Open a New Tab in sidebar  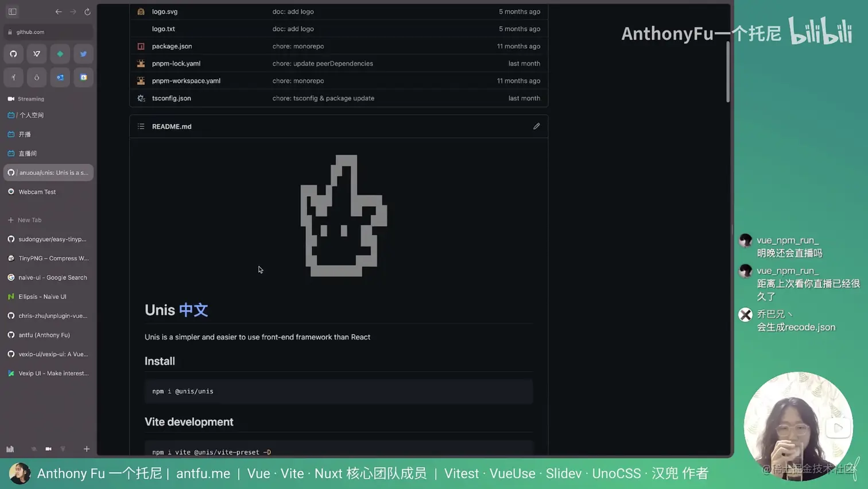(49, 220)
